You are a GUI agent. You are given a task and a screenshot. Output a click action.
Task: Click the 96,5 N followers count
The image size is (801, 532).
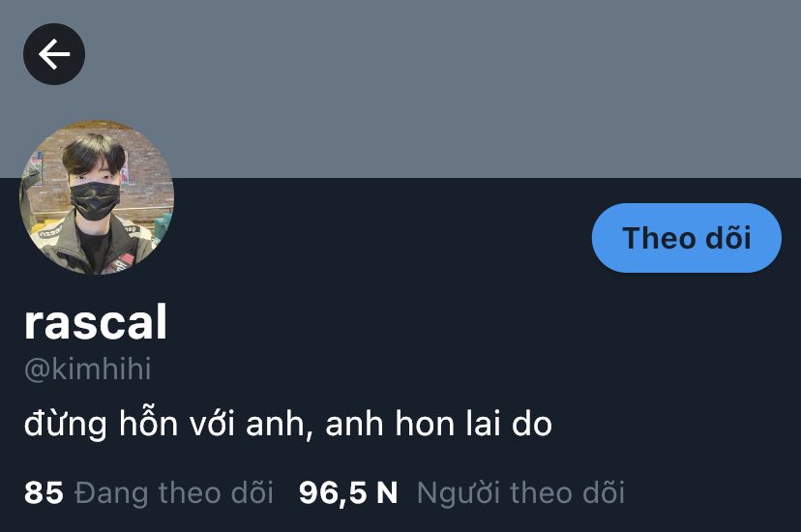click(x=348, y=492)
